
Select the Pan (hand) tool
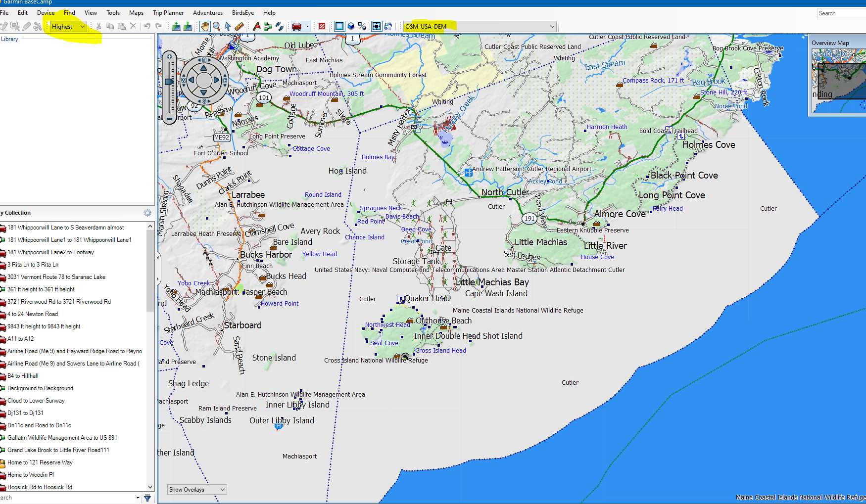[x=205, y=27]
